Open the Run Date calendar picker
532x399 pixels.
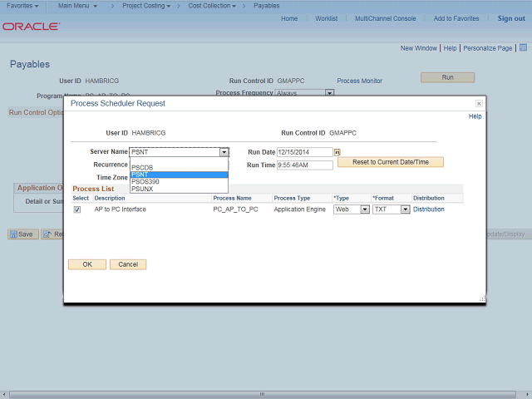pos(337,152)
